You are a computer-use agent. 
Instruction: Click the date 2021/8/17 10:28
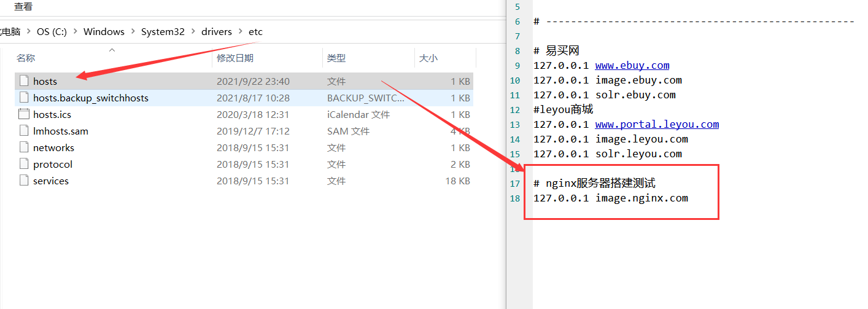click(253, 98)
